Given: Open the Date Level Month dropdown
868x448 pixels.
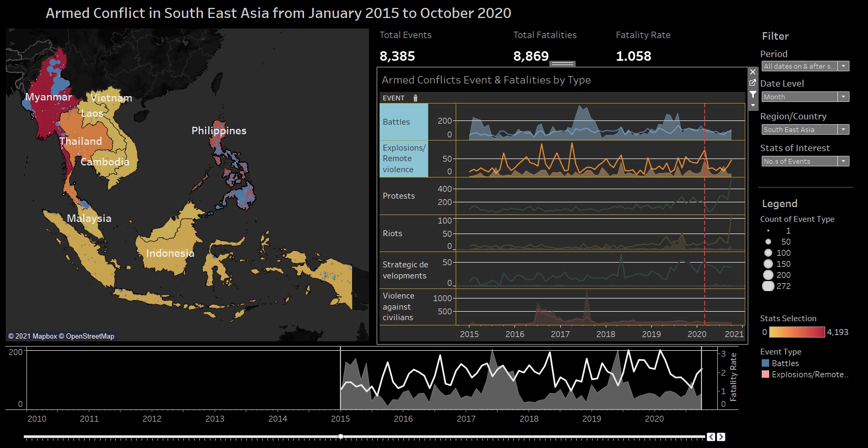Looking at the screenshot, I should pos(806,97).
